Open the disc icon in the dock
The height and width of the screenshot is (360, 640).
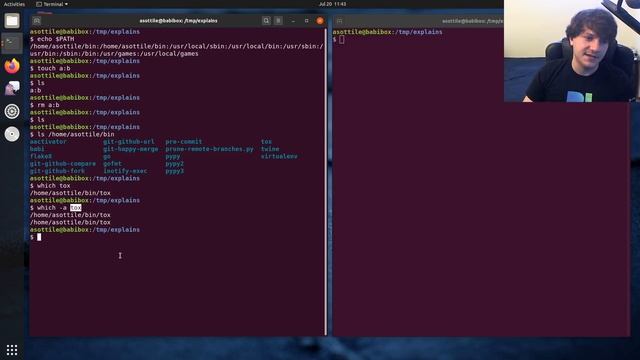coord(12,134)
